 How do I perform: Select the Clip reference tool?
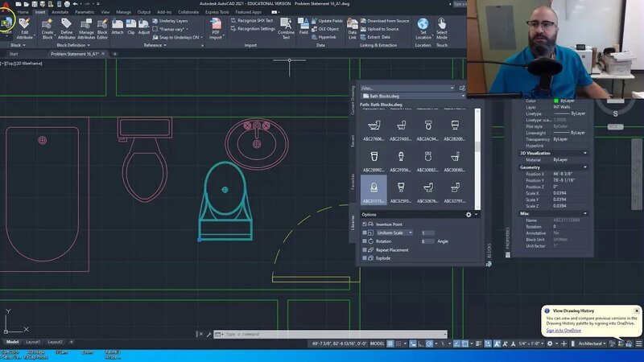point(131,27)
